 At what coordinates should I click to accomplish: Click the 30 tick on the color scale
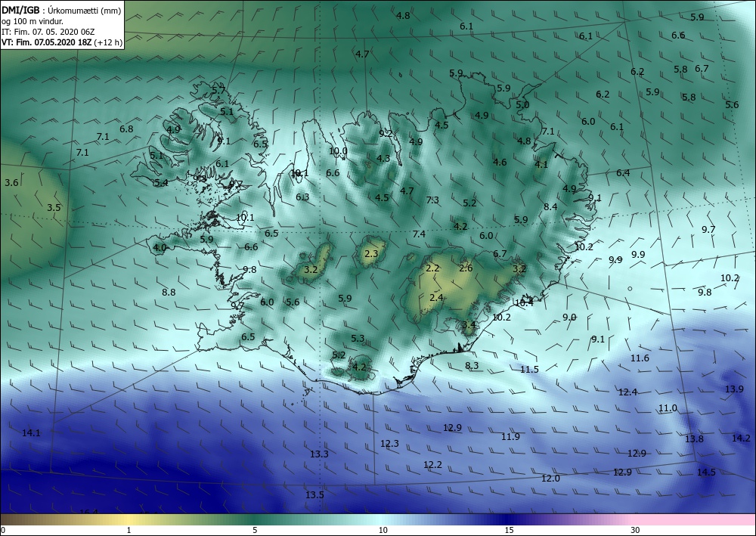[x=636, y=530]
